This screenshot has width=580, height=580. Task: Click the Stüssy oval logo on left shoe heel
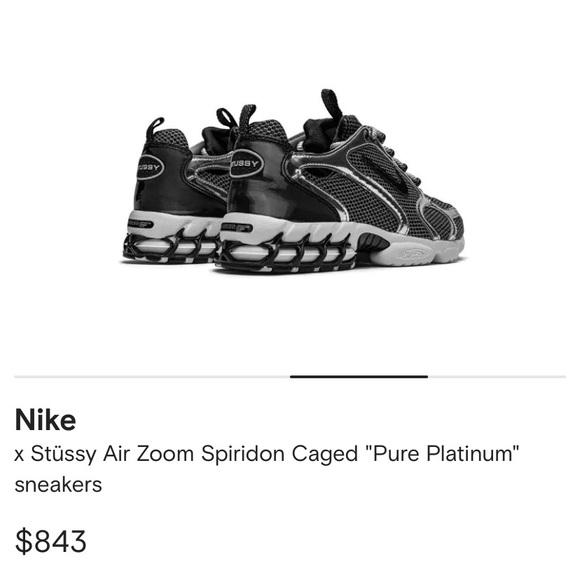click(150, 167)
